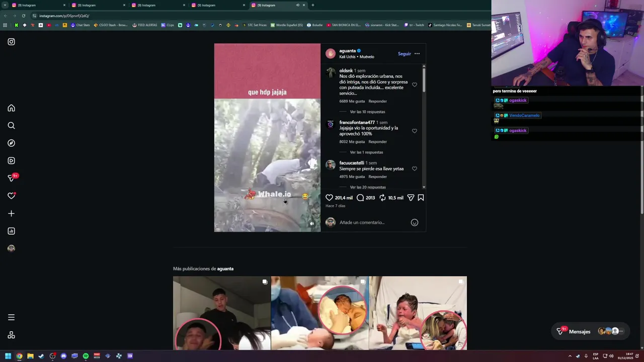Viewport: 644px width, 362px height.
Task: Open the dashboard chart icon in sidebar
Action: [11, 231]
